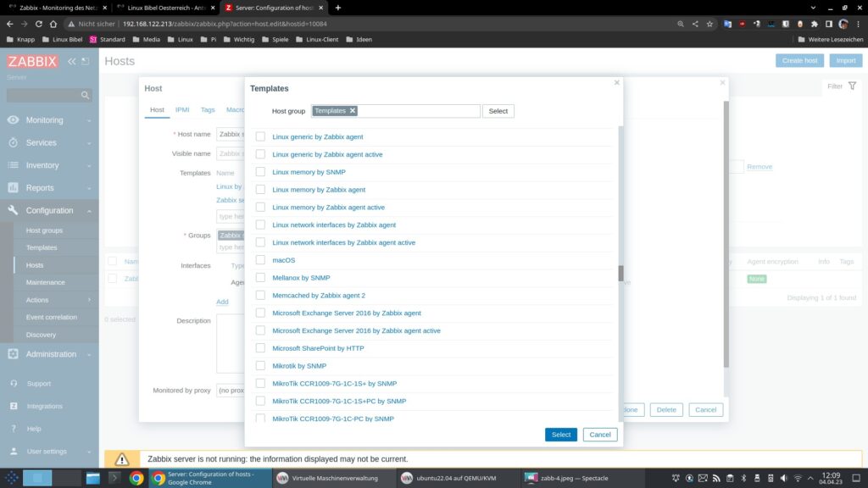
Task: Click Select next to Host group field
Action: [x=498, y=111]
